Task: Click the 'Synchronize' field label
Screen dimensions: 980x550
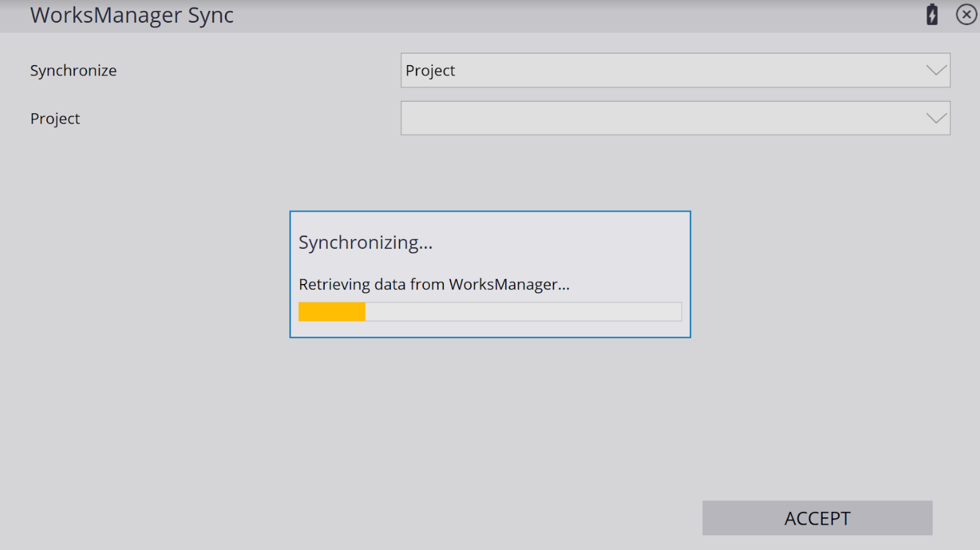Action: (x=73, y=70)
